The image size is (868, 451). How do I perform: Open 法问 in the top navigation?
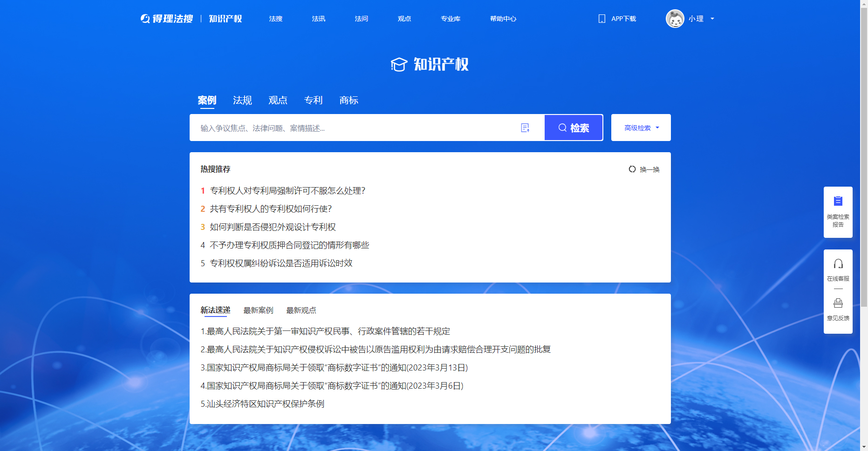362,19
